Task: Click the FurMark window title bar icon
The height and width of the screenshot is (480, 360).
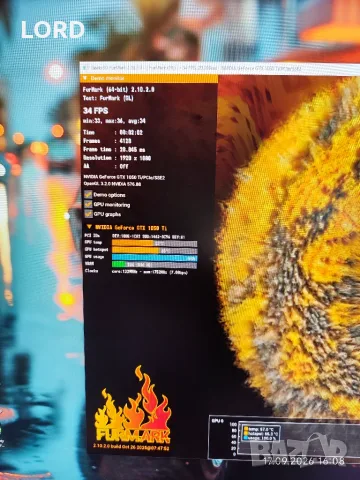Action: tap(85, 68)
